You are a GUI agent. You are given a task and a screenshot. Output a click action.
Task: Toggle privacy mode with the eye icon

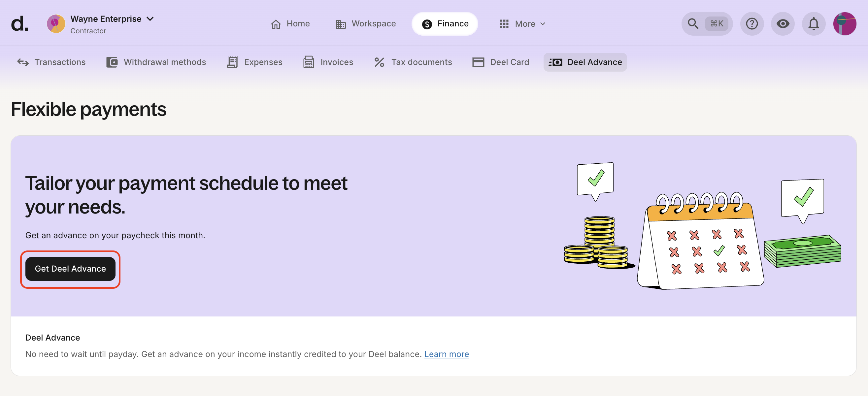pyautogui.click(x=783, y=23)
